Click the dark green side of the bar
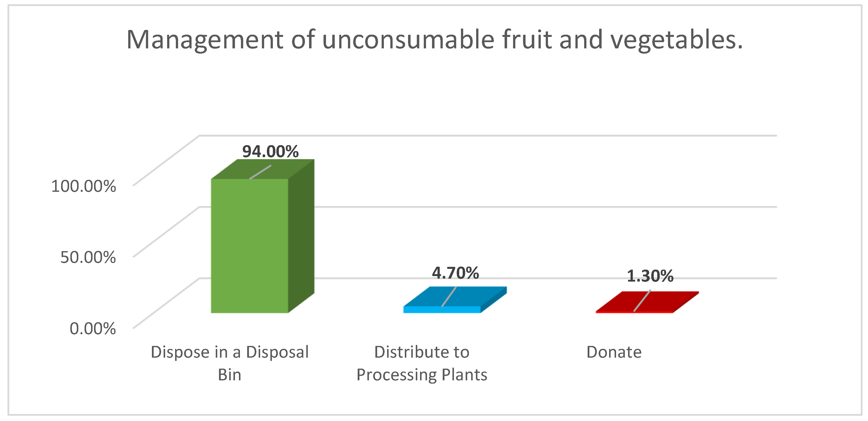The width and height of the screenshot is (868, 421). click(301, 236)
